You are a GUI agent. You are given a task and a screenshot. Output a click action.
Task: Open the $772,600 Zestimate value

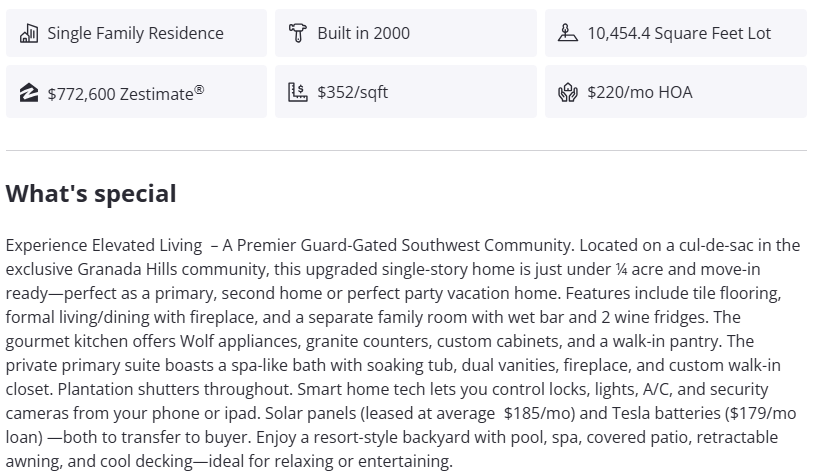(x=120, y=93)
